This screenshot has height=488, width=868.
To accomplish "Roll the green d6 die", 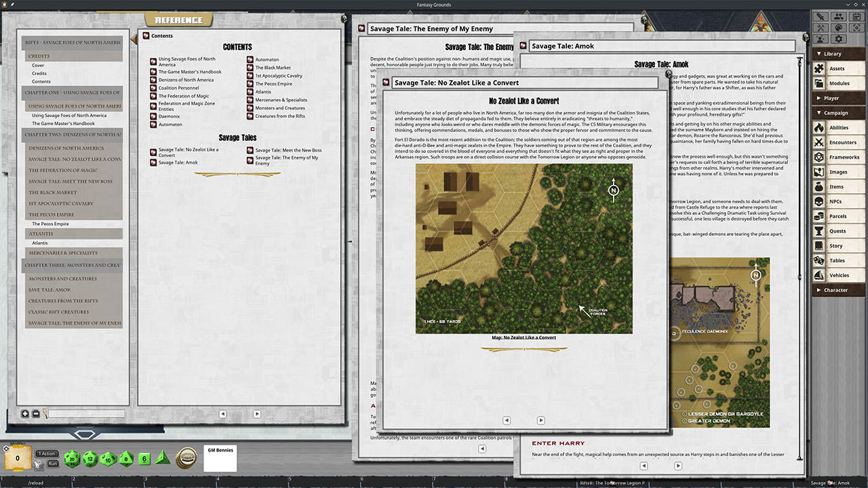I will pos(144,458).
